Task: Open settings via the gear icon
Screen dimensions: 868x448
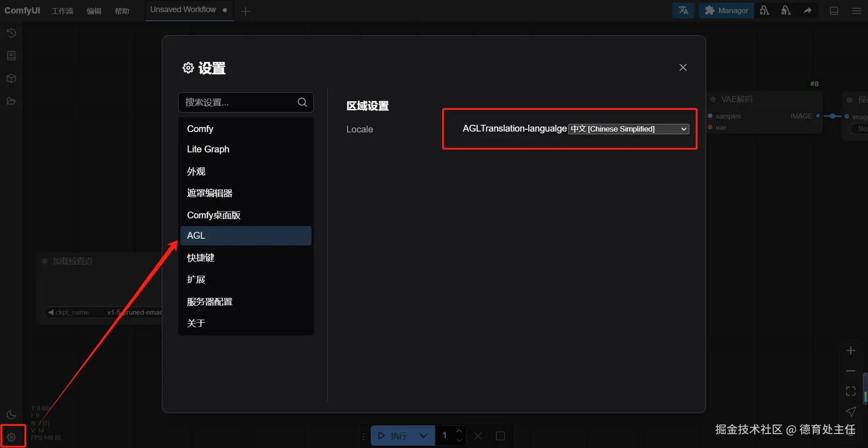Action: pos(11,437)
